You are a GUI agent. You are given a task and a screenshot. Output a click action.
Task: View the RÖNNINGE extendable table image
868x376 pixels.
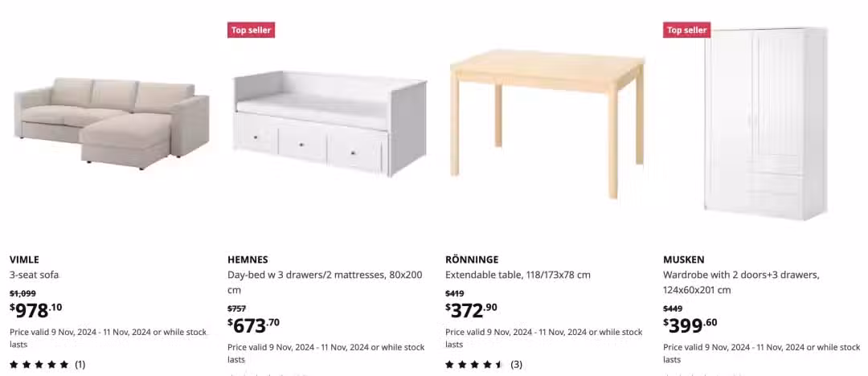[547, 123]
